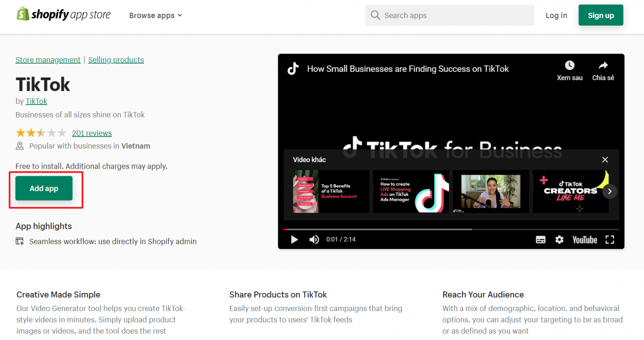Open the Top 5 Benefits video thumbnail
644x340 pixels.
click(x=331, y=191)
